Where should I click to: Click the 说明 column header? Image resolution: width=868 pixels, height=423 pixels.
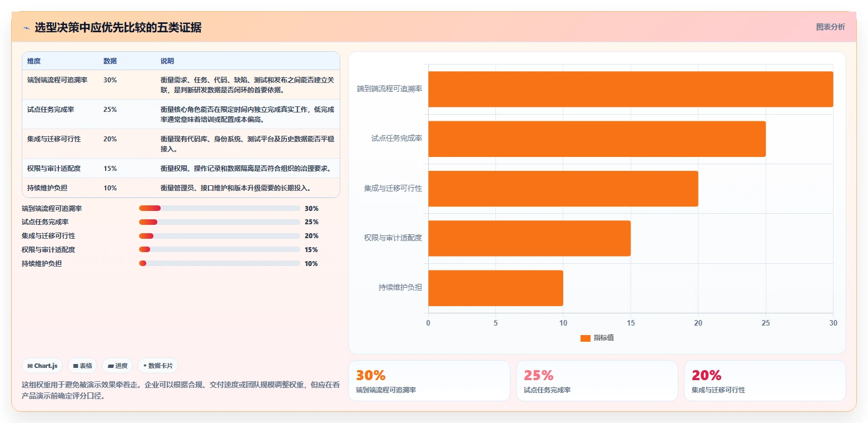tap(167, 61)
